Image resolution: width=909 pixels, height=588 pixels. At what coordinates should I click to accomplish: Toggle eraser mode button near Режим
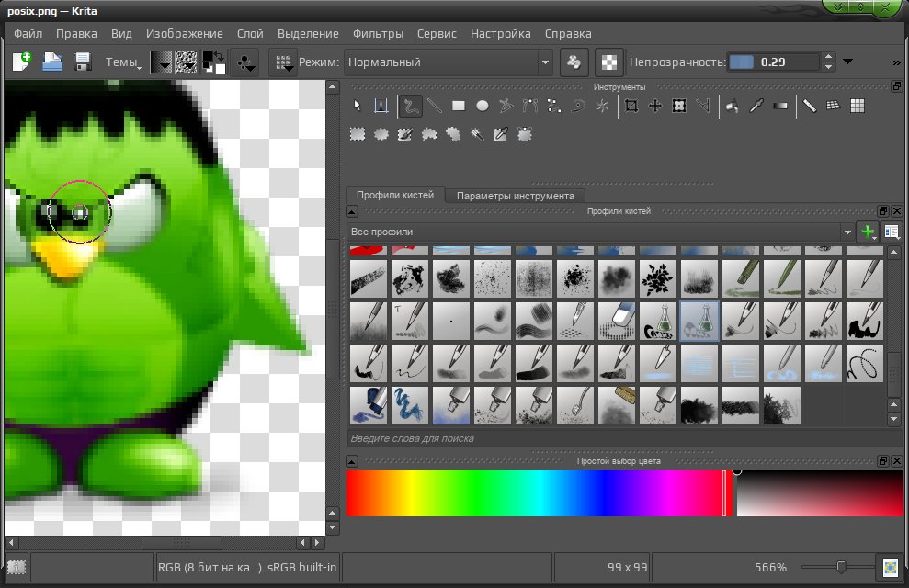574,62
